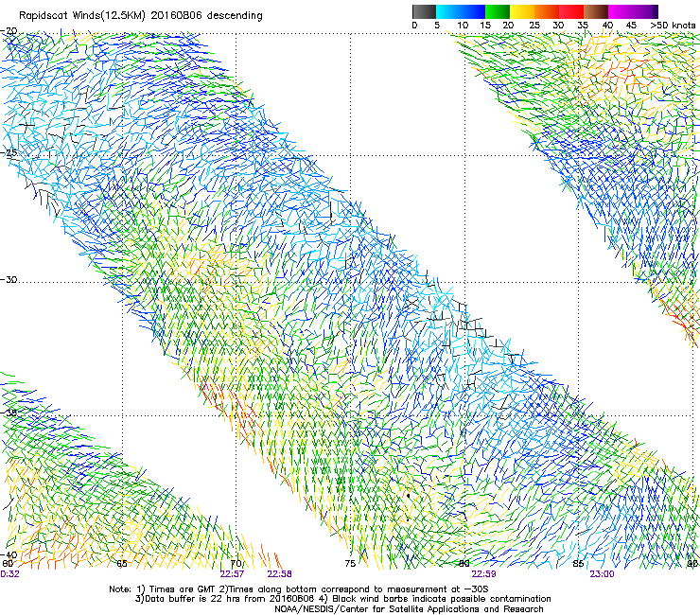The image size is (700, 615).
Task: Click the brown 35-40 knots legend swatch
Action: (x=596, y=11)
